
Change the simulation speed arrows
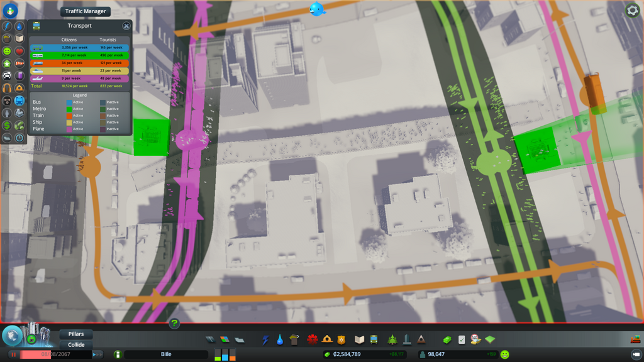(x=97, y=354)
